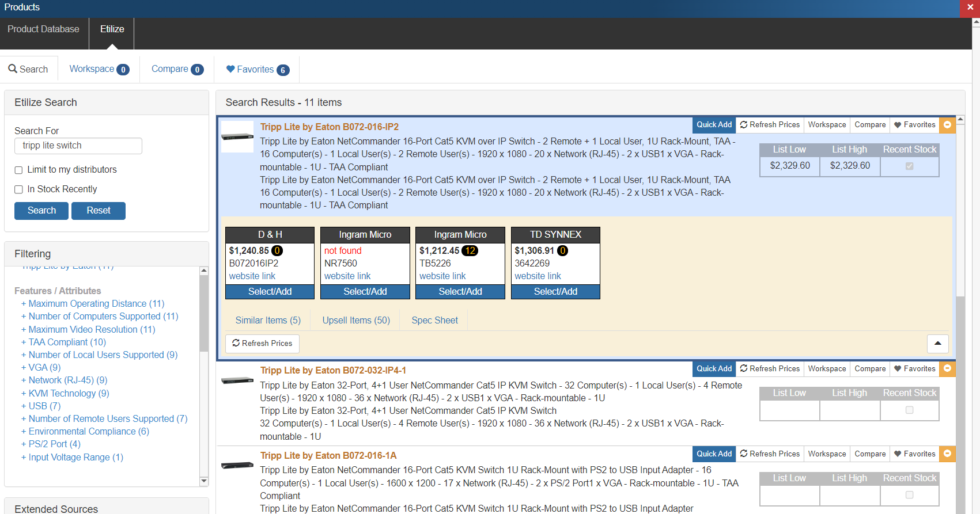Image resolution: width=980 pixels, height=514 pixels.
Task: Collapse details panel using the up arrow button
Action: (x=937, y=344)
